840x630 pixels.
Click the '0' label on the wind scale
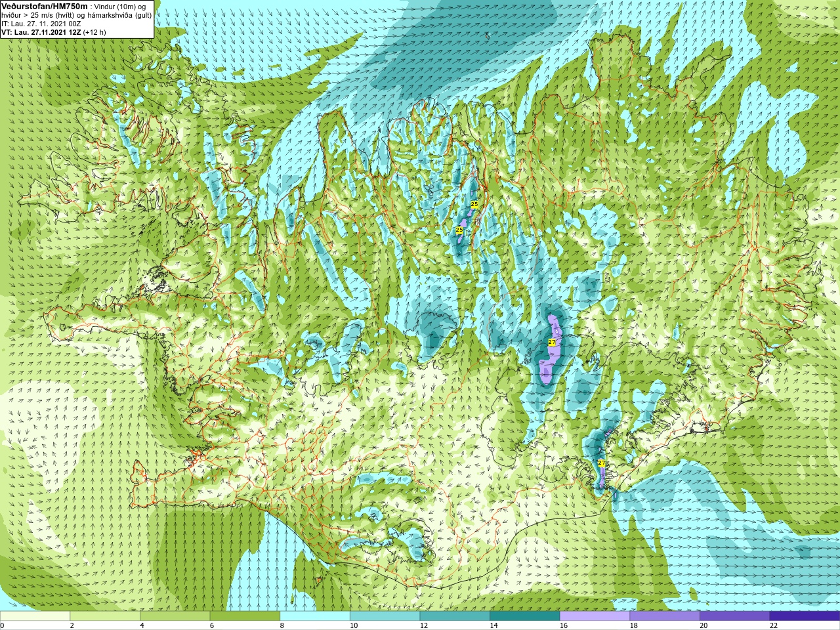coord(2,625)
